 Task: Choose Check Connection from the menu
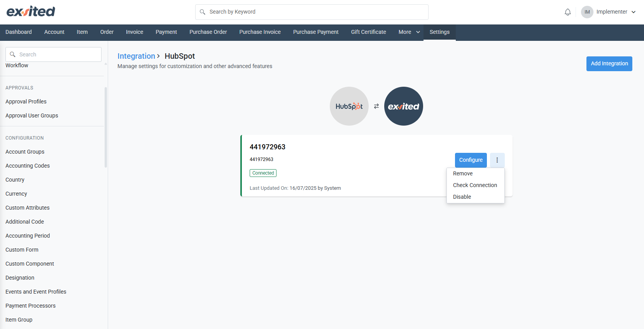pyautogui.click(x=476, y=185)
